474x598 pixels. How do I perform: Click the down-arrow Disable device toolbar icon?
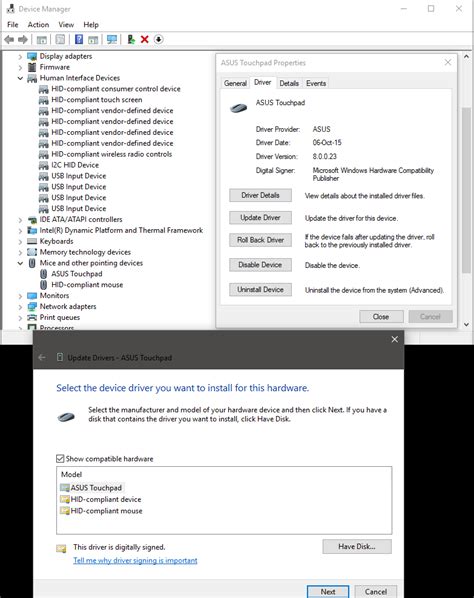(x=159, y=39)
